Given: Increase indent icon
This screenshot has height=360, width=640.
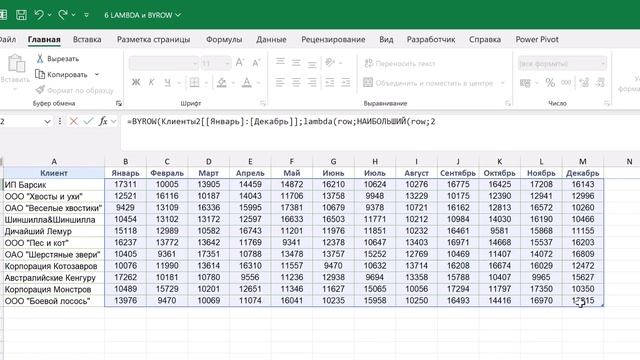Looking at the screenshot, I should [x=346, y=82].
